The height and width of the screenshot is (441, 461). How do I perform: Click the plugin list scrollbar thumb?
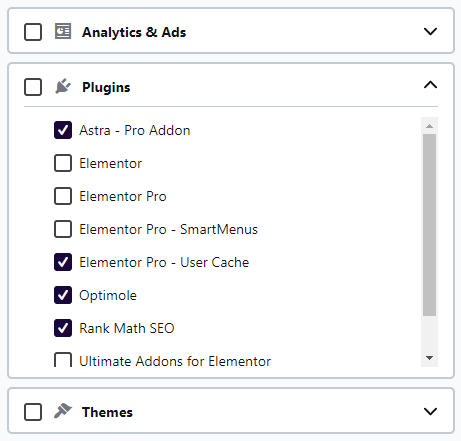coord(429,225)
